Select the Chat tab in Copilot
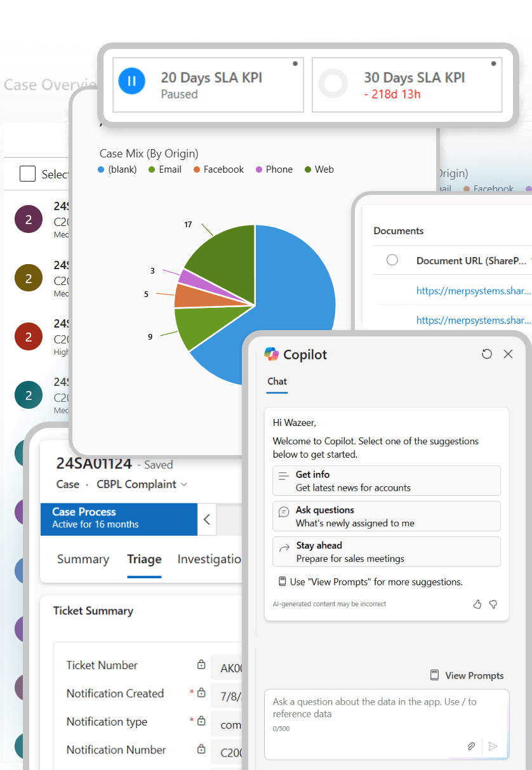Image resolution: width=532 pixels, height=770 pixels. pos(277,382)
